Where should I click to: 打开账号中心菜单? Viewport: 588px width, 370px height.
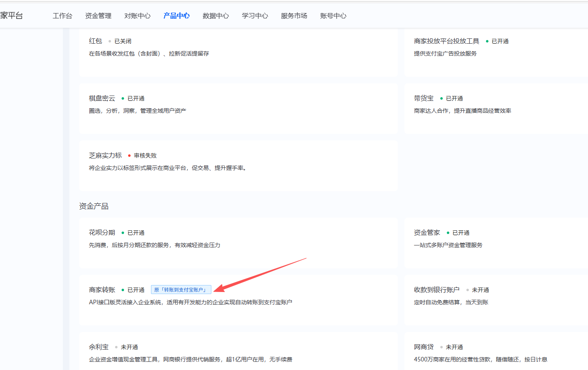(x=333, y=16)
